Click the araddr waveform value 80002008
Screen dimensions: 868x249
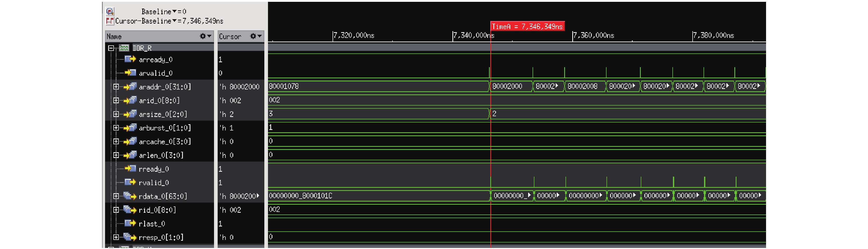pyautogui.click(x=583, y=86)
